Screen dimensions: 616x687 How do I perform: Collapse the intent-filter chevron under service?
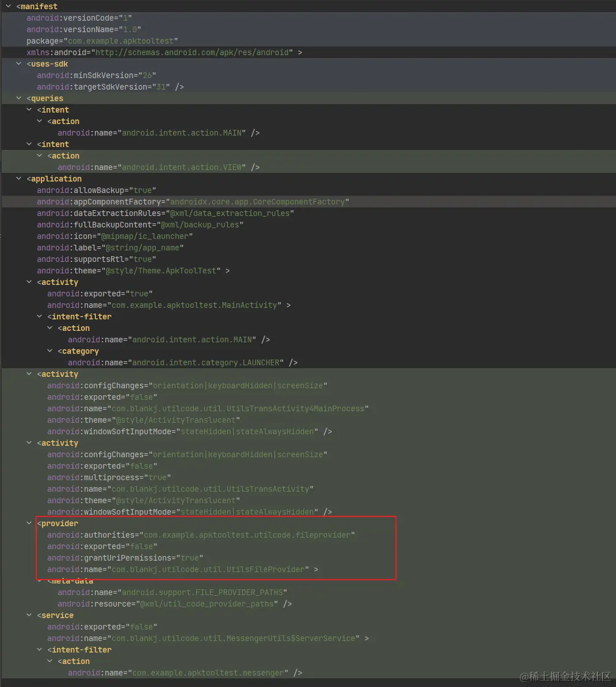(x=40, y=650)
